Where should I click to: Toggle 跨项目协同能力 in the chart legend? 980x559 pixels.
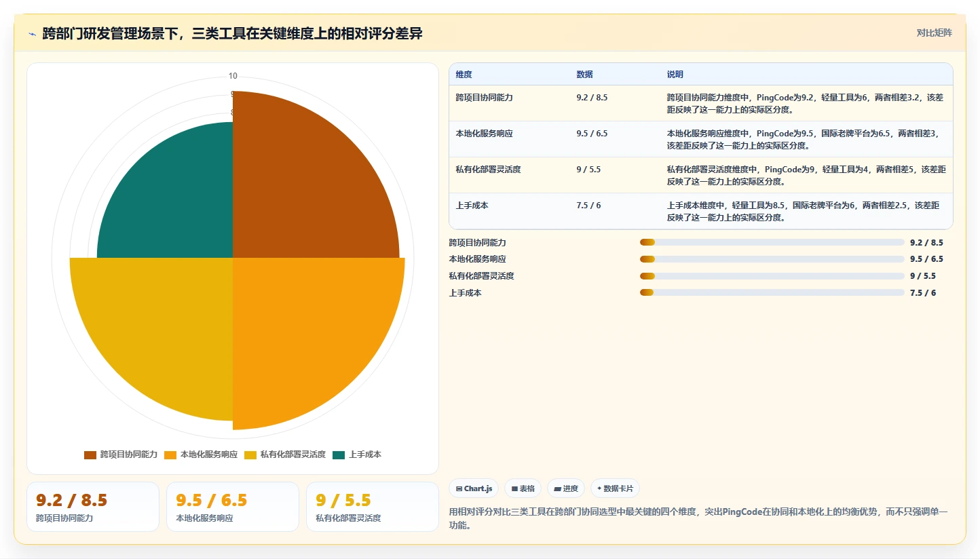pyautogui.click(x=121, y=455)
